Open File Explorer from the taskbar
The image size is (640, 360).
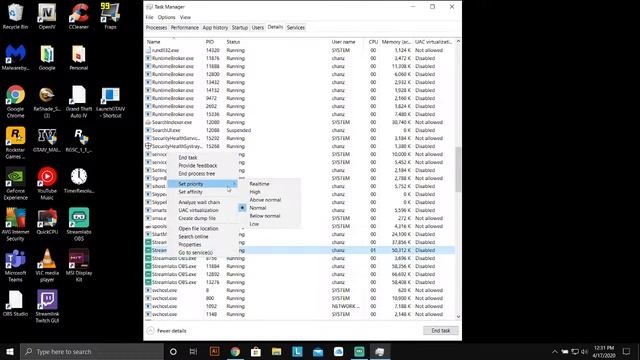pos(276,351)
